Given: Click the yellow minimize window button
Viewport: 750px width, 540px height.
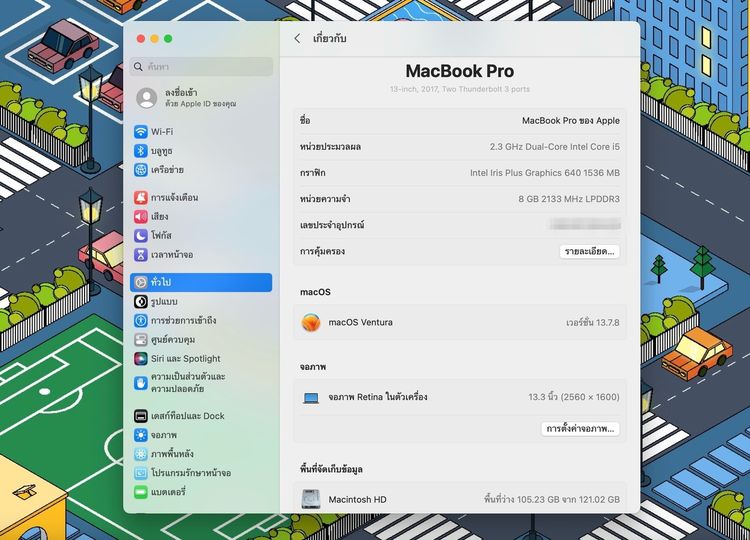Looking at the screenshot, I should [154, 39].
